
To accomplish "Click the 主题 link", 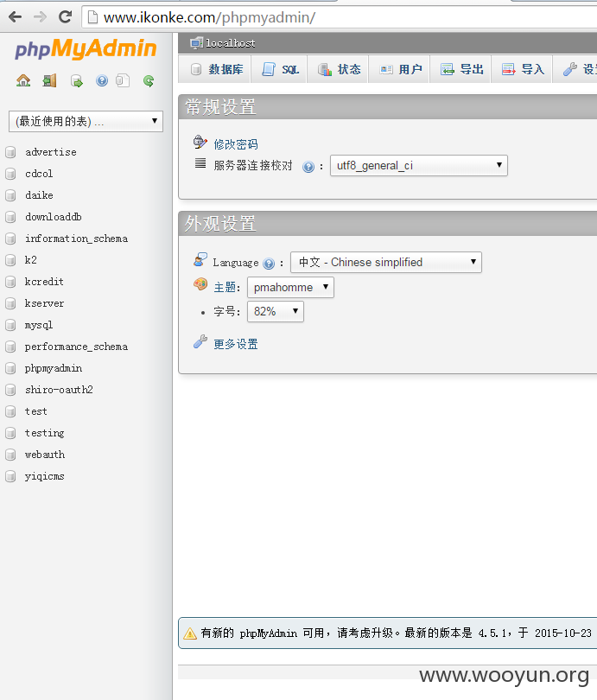I will pyautogui.click(x=225, y=287).
